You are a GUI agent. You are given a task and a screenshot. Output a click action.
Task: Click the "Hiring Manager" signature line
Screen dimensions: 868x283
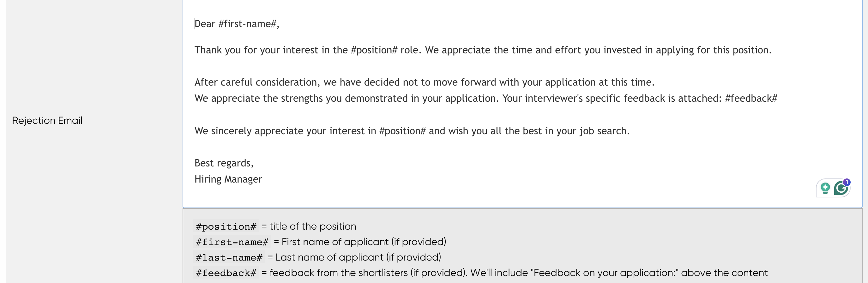(x=228, y=179)
